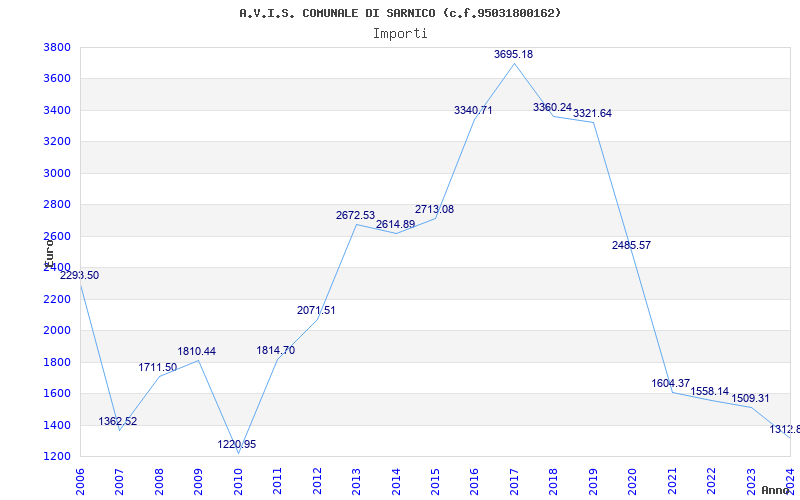Viewport: 800px width, 500px height.
Task: Click the 2012 x-axis year label
Action: 317,482
